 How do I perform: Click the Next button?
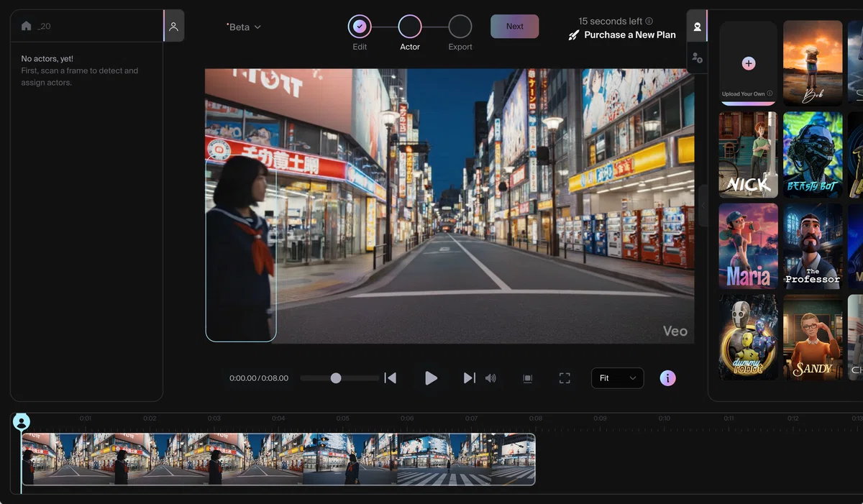[x=515, y=27]
